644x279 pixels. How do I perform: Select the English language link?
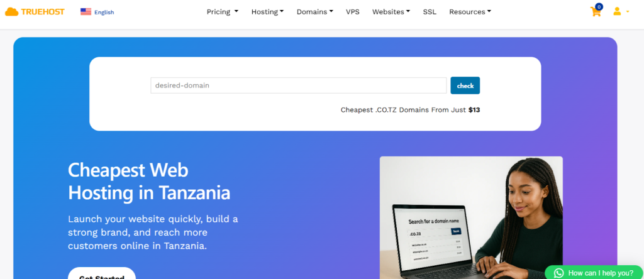tap(104, 13)
